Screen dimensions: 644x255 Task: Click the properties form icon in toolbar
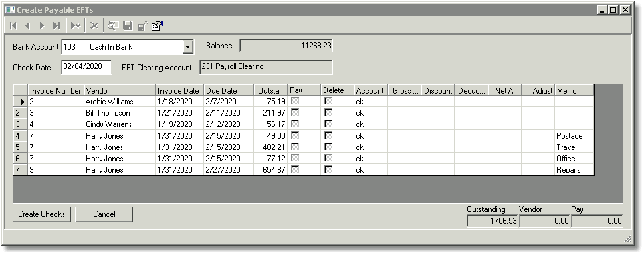[x=157, y=26]
